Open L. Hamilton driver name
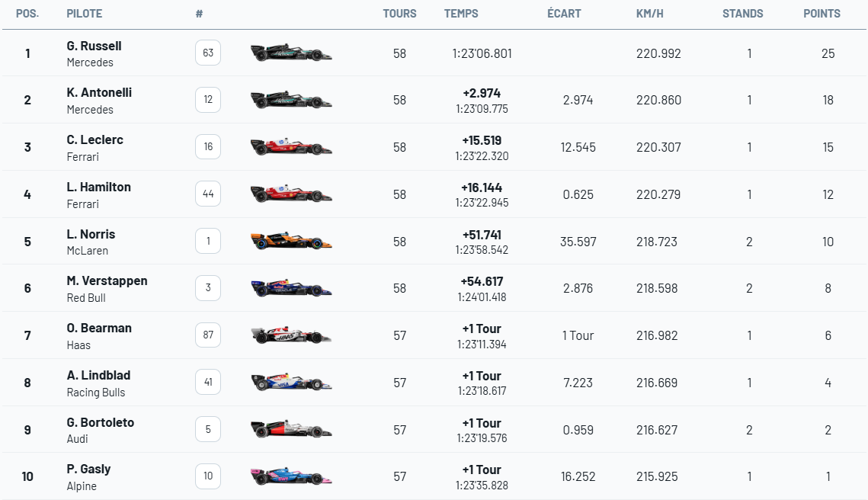This screenshot has height=500, width=868. (98, 187)
